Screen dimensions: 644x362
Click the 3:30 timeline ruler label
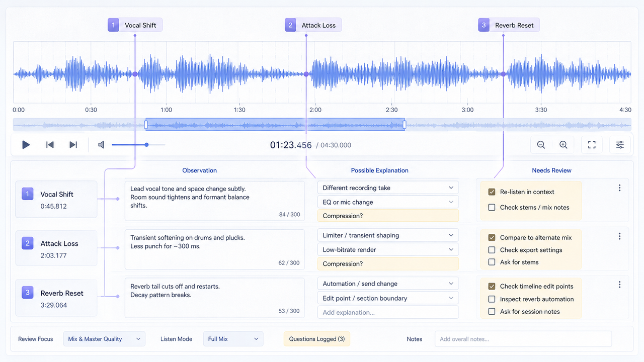(541, 110)
